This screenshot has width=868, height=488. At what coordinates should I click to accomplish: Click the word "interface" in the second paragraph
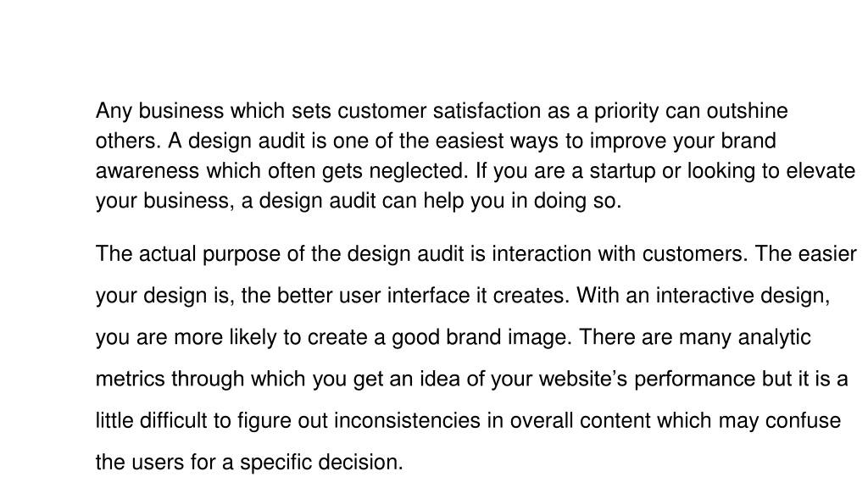428,296
